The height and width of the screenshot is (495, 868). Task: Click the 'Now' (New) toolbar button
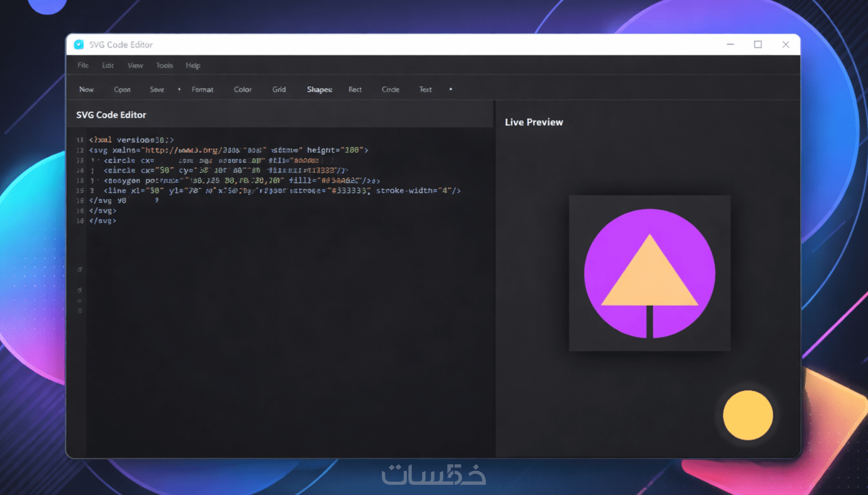click(x=86, y=89)
